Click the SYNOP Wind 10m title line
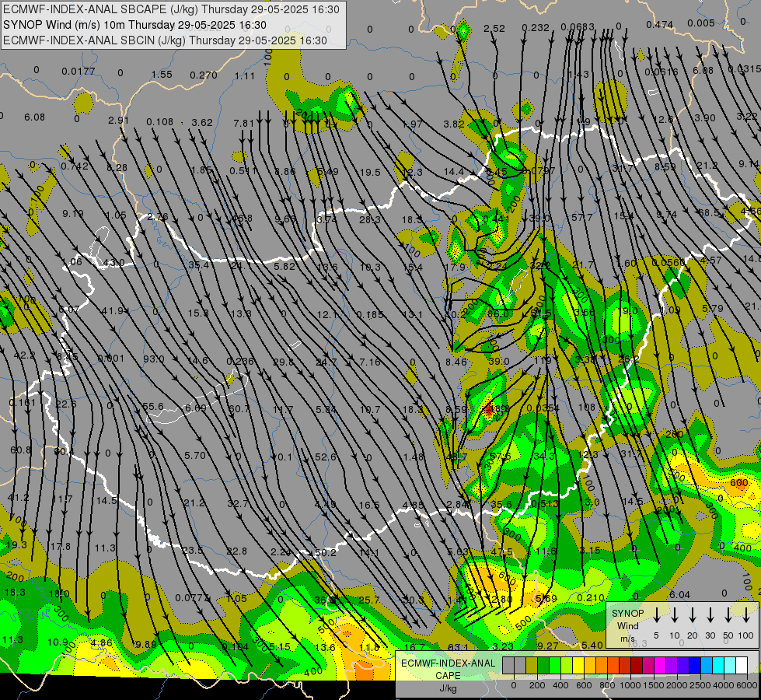Screen dimensions: 761x700 tap(135, 25)
